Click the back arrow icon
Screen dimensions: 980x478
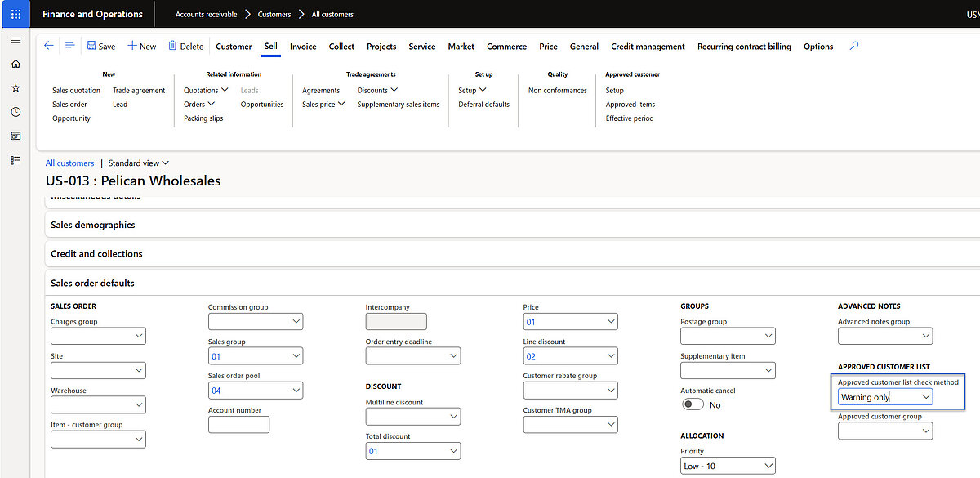pyautogui.click(x=48, y=46)
